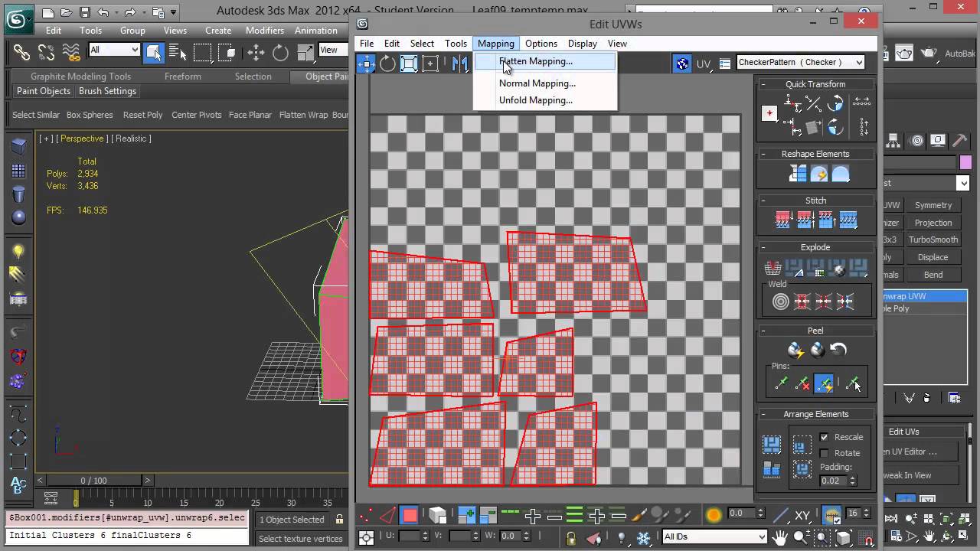Click the Brush Settings button

click(x=107, y=91)
